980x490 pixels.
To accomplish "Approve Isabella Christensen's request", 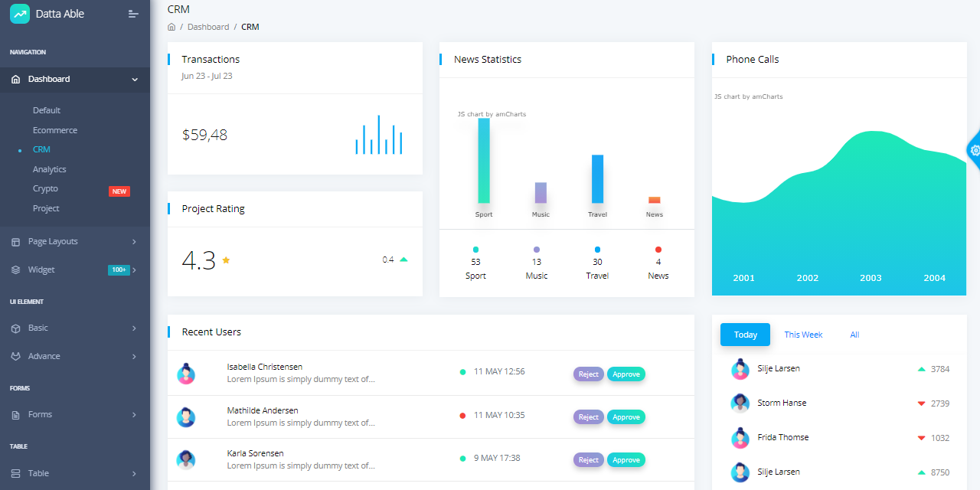I will (626, 374).
